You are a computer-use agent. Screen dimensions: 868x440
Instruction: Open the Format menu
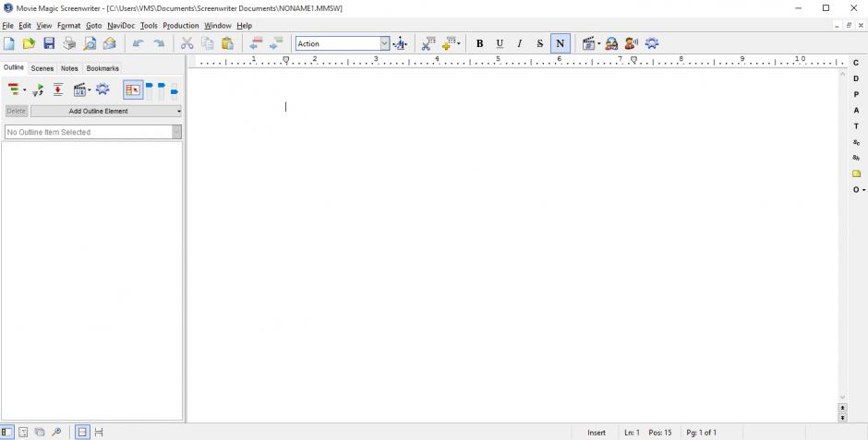coord(68,26)
